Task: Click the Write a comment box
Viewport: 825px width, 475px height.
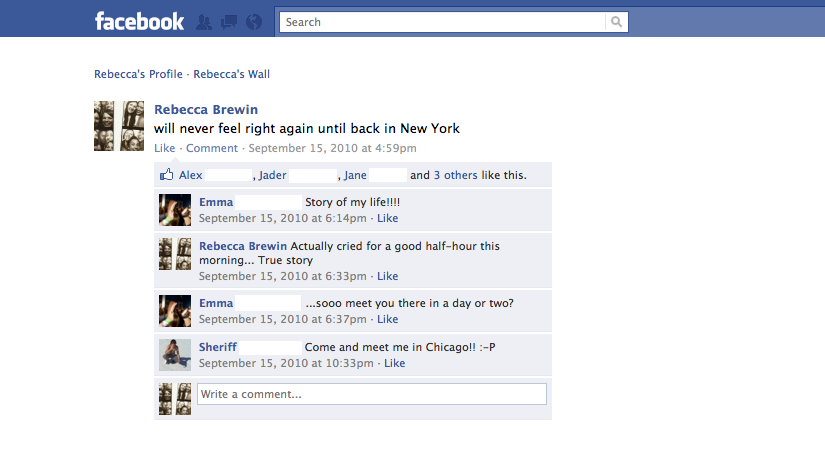Action: pos(372,394)
